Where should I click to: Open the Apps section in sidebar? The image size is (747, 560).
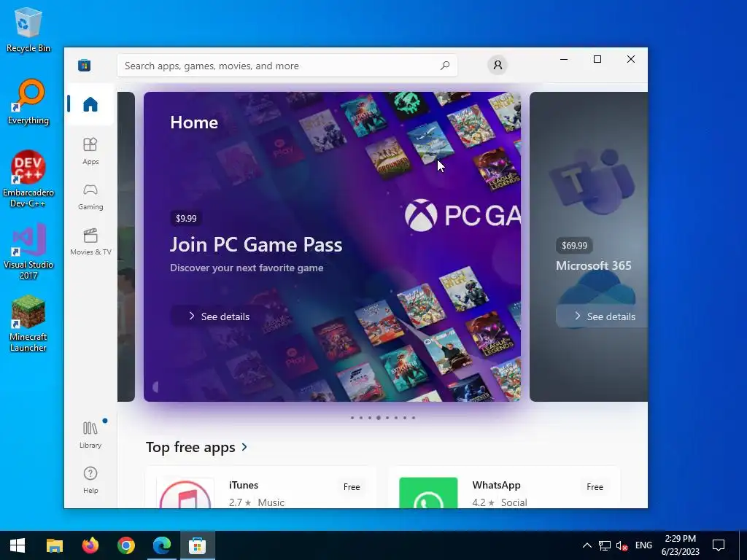pos(90,152)
